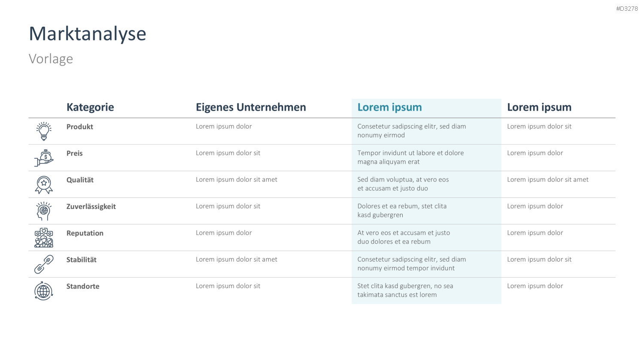Screen dimensions: 644x362
Task: Select the Kategorie column header
Action: tap(90, 107)
